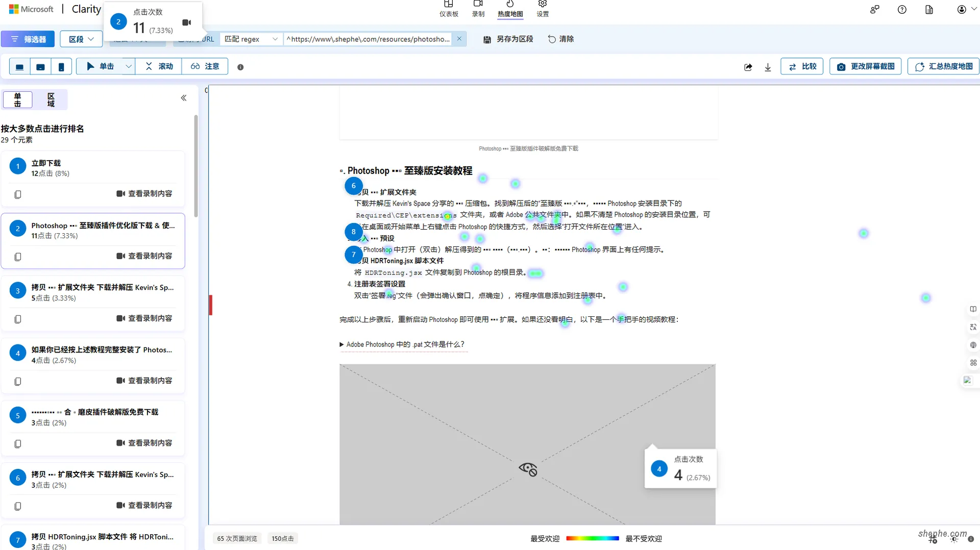Click the feedback smiley icon at top right

point(875,9)
